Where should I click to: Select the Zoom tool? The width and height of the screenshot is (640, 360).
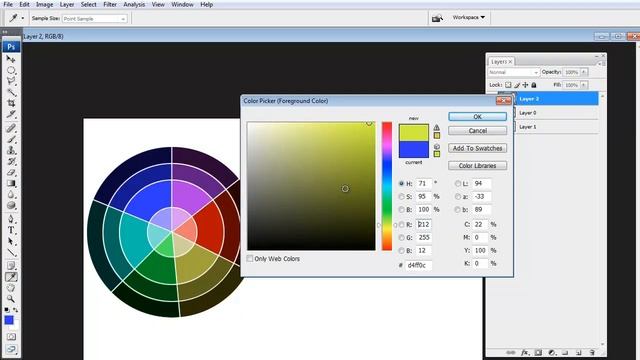(x=11, y=299)
